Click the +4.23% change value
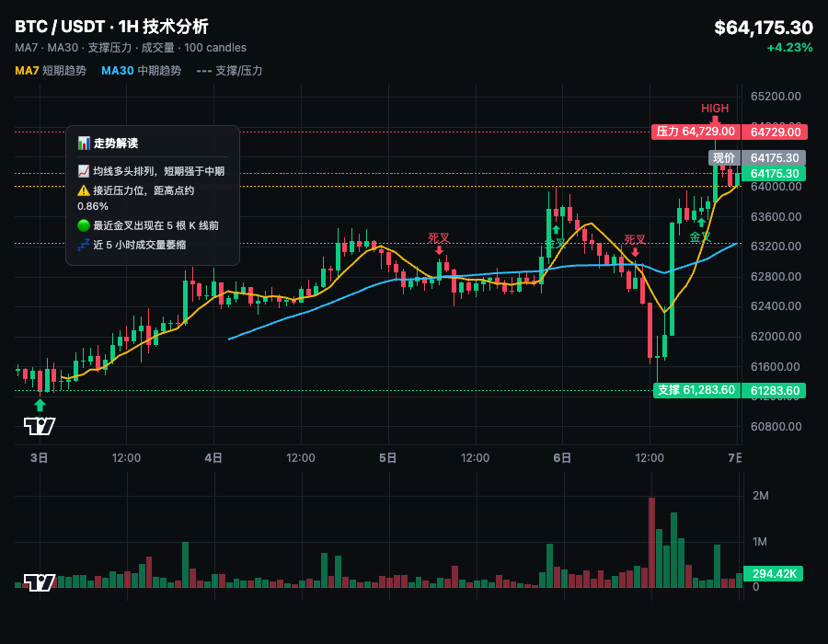 789,48
